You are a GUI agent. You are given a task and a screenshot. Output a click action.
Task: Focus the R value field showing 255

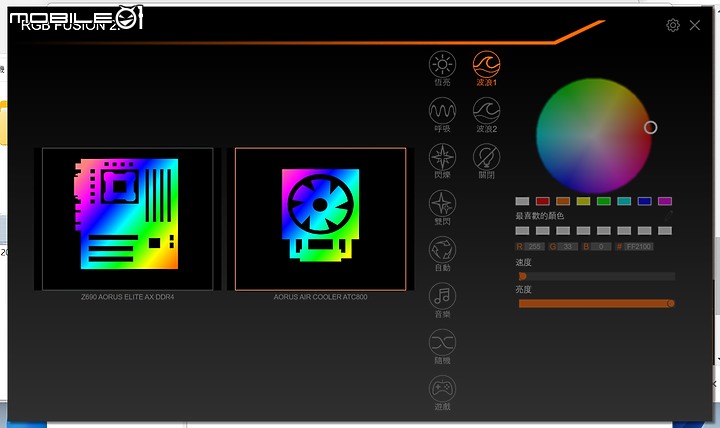coord(534,247)
